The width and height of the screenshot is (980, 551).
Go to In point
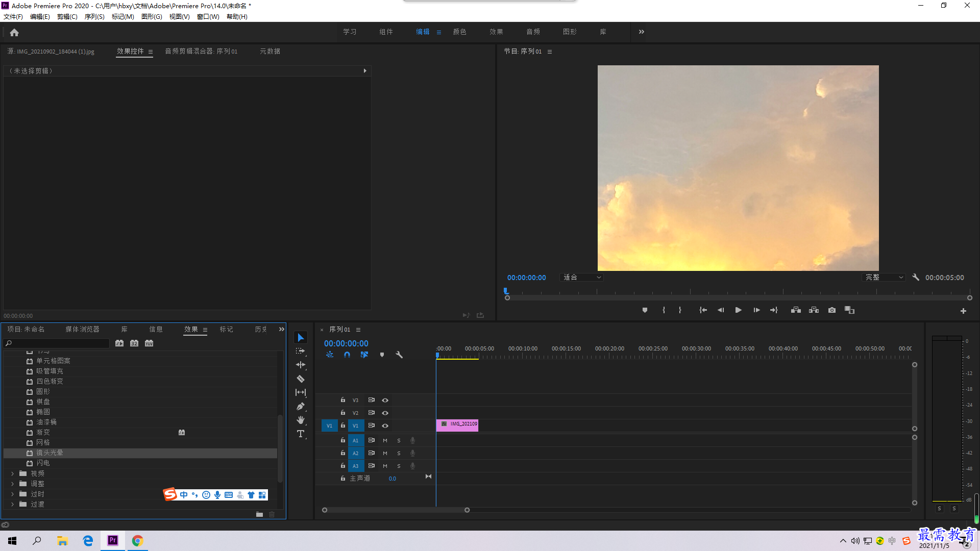click(x=703, y=310)
